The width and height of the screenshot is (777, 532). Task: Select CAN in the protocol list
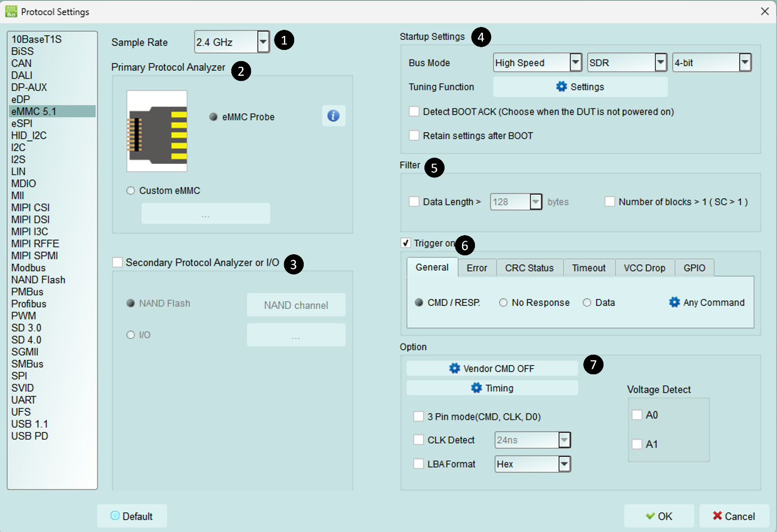pos(52,63)
